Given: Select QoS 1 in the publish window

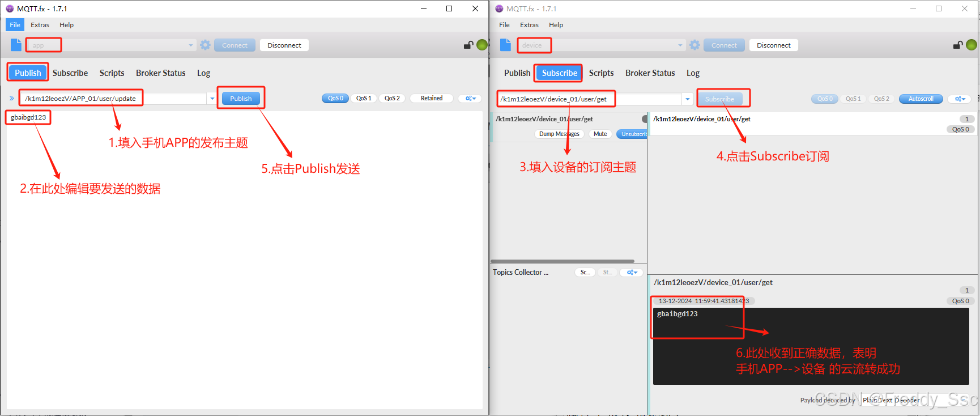Looking at the screenshot, I should (x=364, y=98).
